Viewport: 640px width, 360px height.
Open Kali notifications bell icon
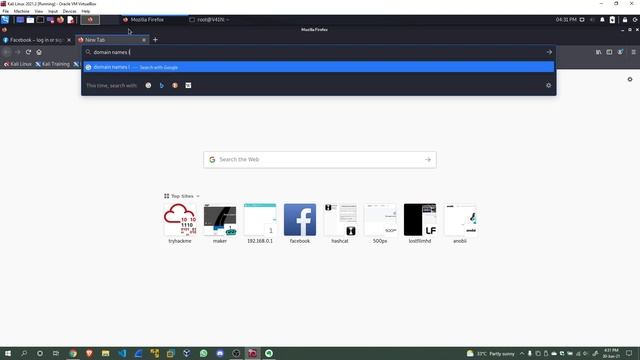click(x=602, y=20)
